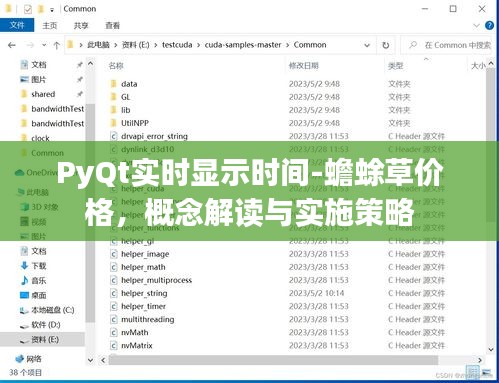Sort by the 名称 column header
The image size is (499, 383).
click(116, 66)
